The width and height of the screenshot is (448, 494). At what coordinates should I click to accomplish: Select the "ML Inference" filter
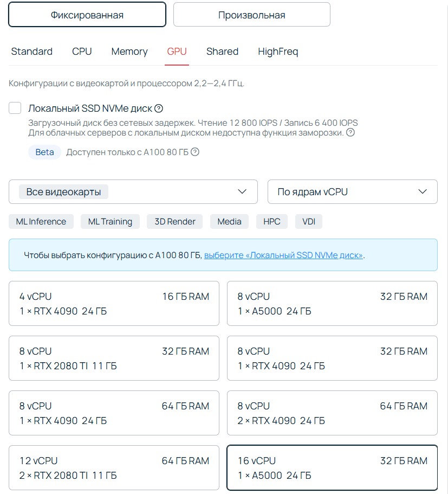click(x=41, y=221)
